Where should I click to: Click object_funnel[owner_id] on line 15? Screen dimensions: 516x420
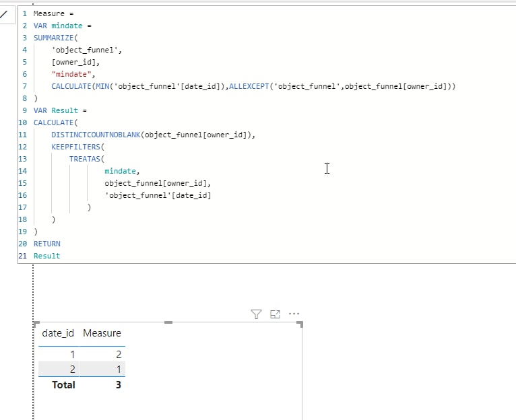[x=156, y=183]
